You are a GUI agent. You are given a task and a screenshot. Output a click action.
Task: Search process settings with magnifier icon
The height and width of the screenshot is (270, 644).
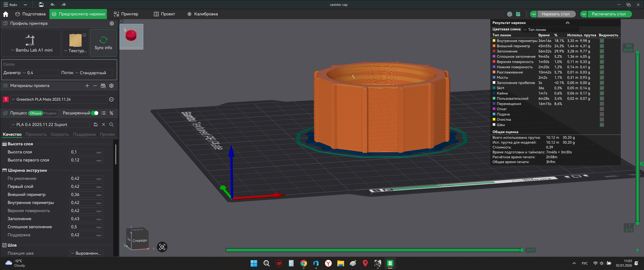tap(112, 124)
